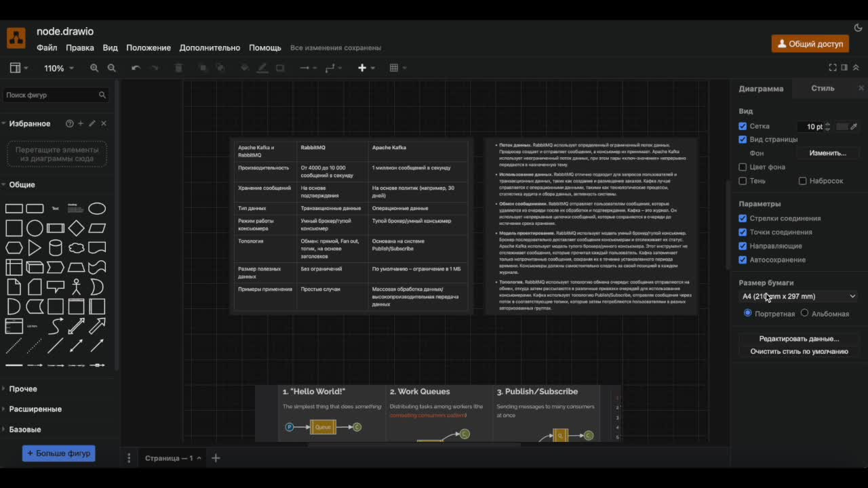Undo the last action via toolbar arrow
Viewport: 868px width, 488px height.
coord(136,68)
